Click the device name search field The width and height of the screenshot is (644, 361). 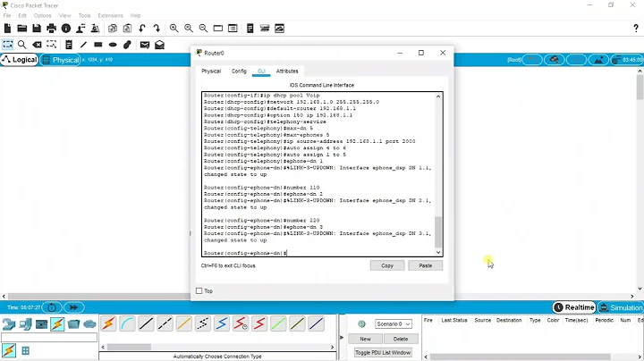pos(49,337)
